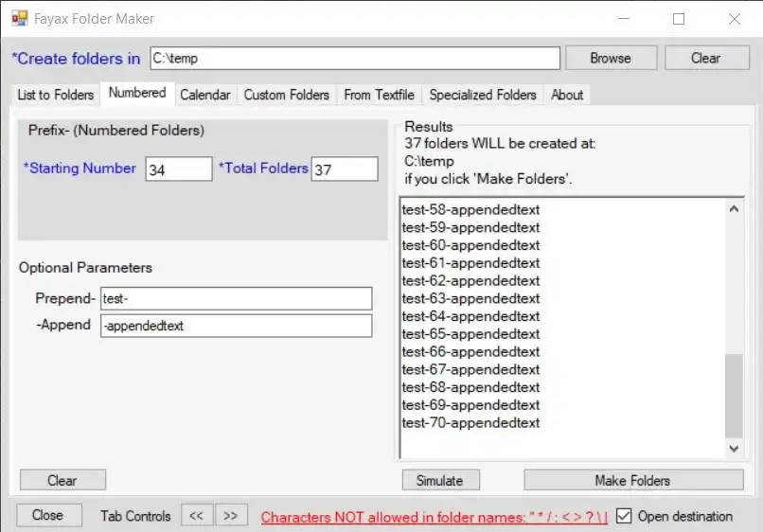Go to next tab with >> button
The width and height of the screenshot is (763, 532).
[x=231, y=515]
